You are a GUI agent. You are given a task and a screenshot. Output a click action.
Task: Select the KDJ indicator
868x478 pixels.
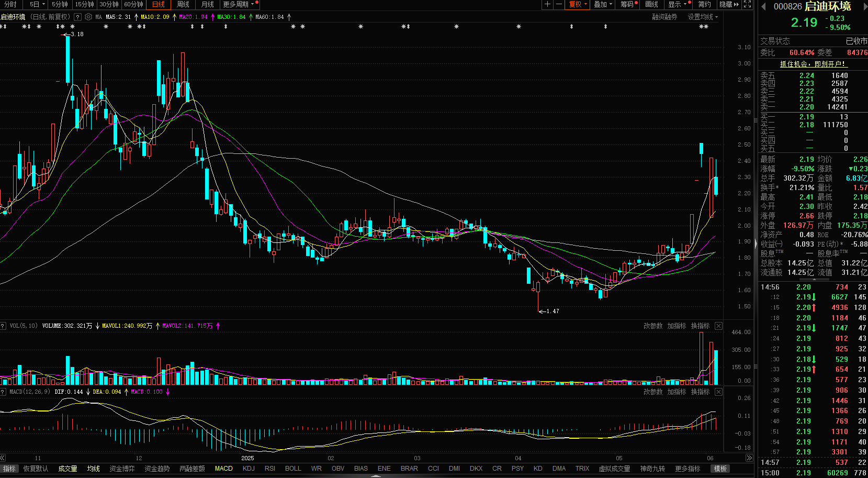249,469
